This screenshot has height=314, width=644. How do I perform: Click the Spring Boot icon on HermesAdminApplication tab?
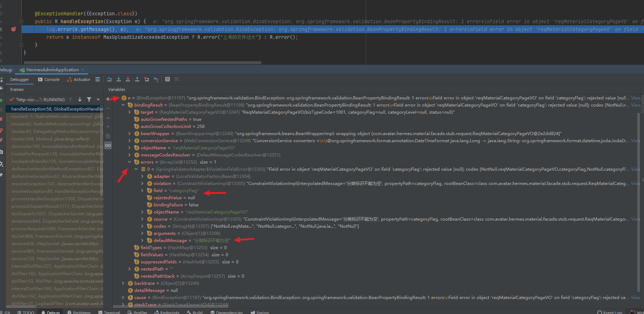[22, 70]
